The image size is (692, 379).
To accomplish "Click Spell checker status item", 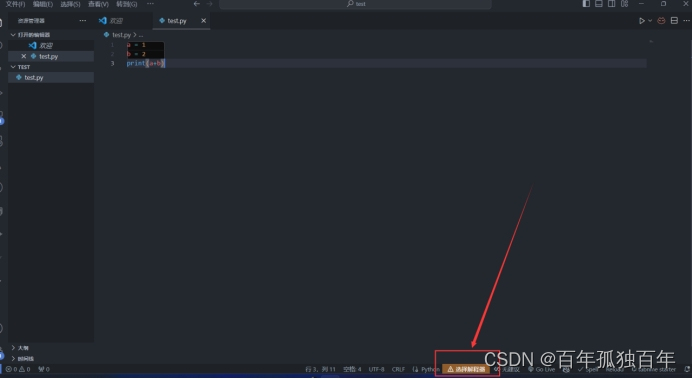I will (588, 369).
